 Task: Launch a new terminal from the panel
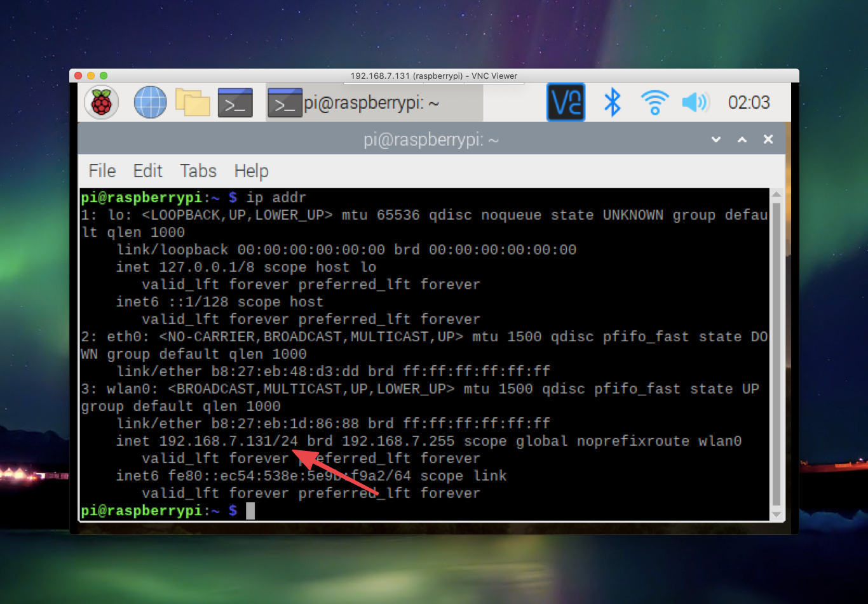pos(235,102)
